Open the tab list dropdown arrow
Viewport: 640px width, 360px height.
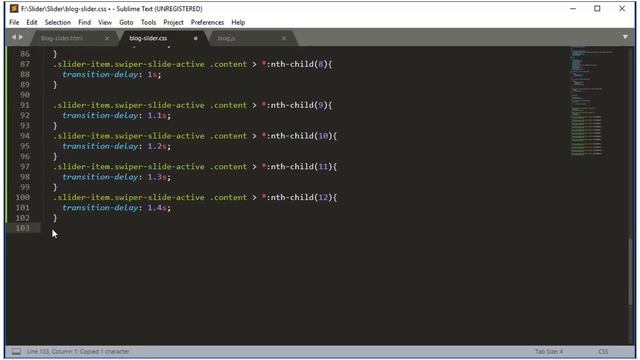click(625, 37)
